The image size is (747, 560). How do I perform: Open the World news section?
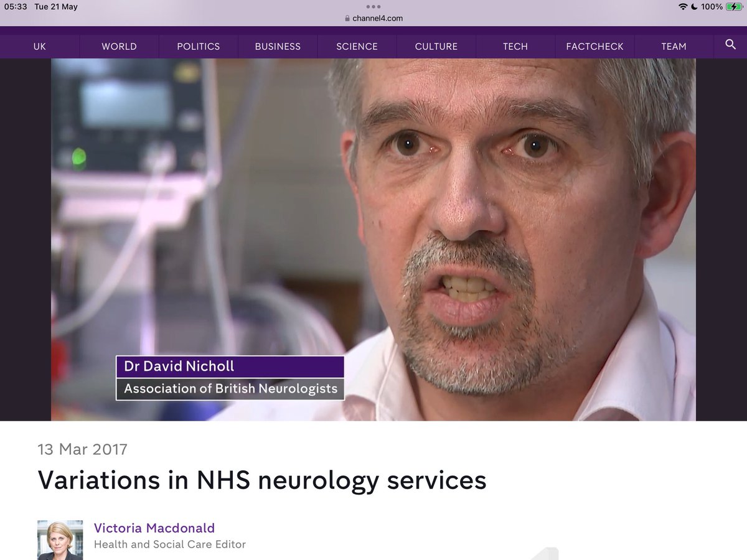pos(119,47)
